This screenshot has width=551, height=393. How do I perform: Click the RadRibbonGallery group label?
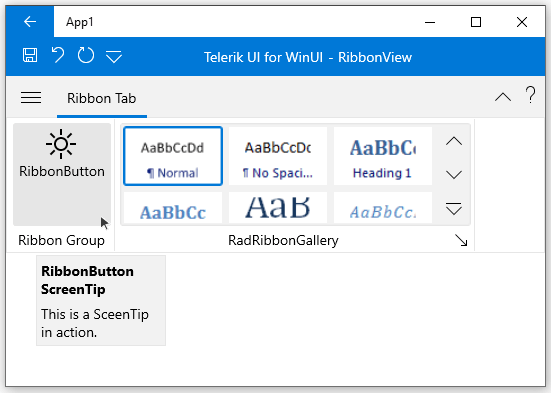point(283,240)
